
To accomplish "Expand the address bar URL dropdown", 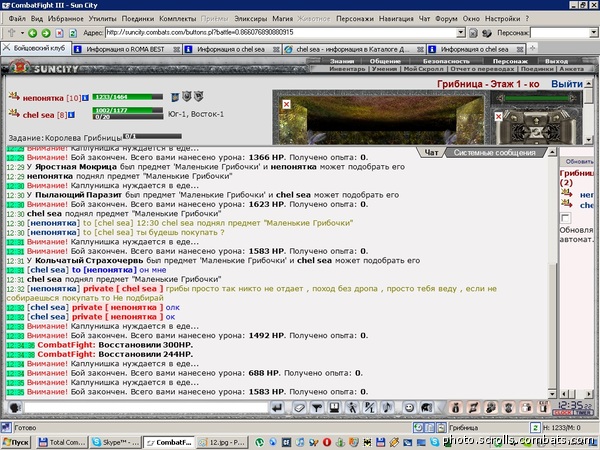I will coord(461,33).
